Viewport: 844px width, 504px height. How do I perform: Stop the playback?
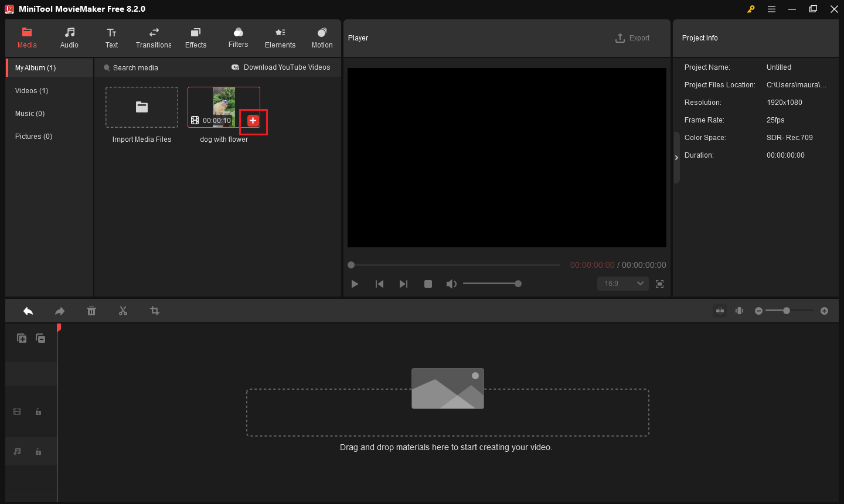coord(428,284)
